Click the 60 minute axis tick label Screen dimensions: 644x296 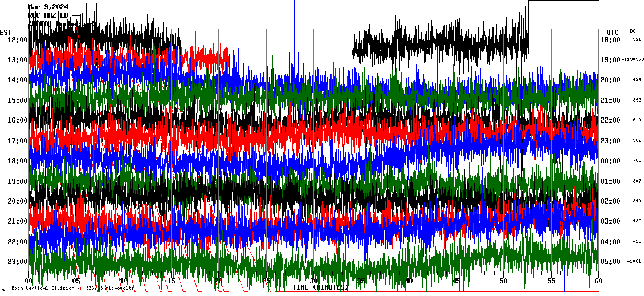click(x=598, y=281)
